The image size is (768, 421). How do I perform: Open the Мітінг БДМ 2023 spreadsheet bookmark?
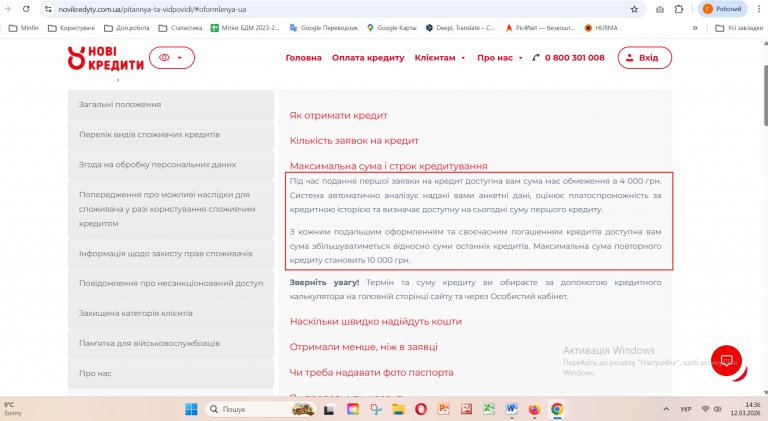coord(245,28)
